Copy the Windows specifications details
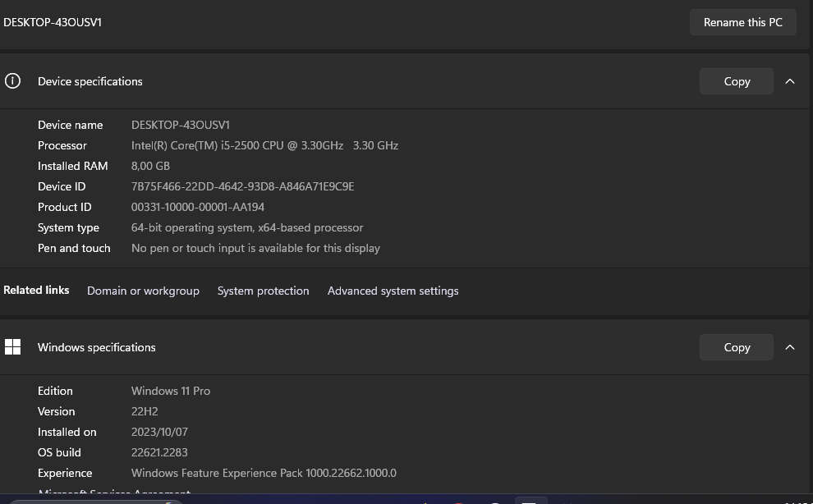Viewport: 813px width, 504px height. (737, 347)
